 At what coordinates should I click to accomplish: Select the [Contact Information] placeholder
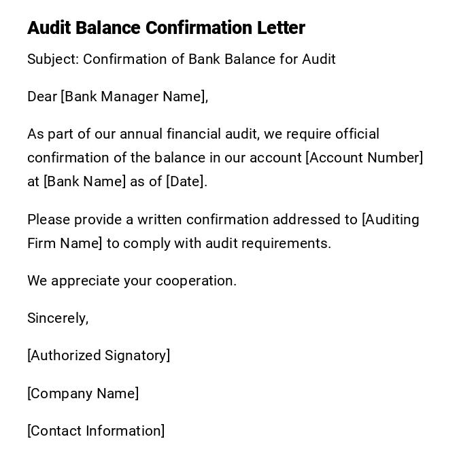tap(96, 431)
